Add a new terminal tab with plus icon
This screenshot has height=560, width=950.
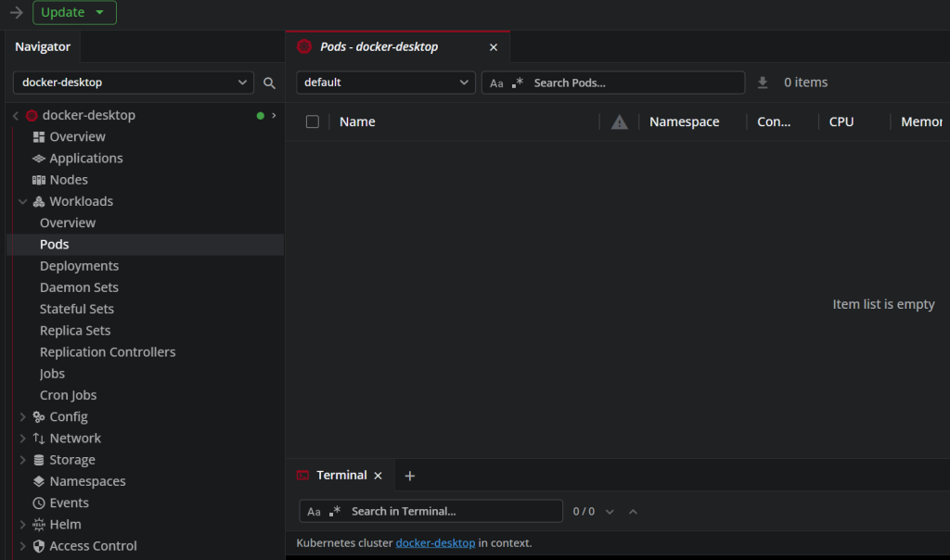click(410, 476)
